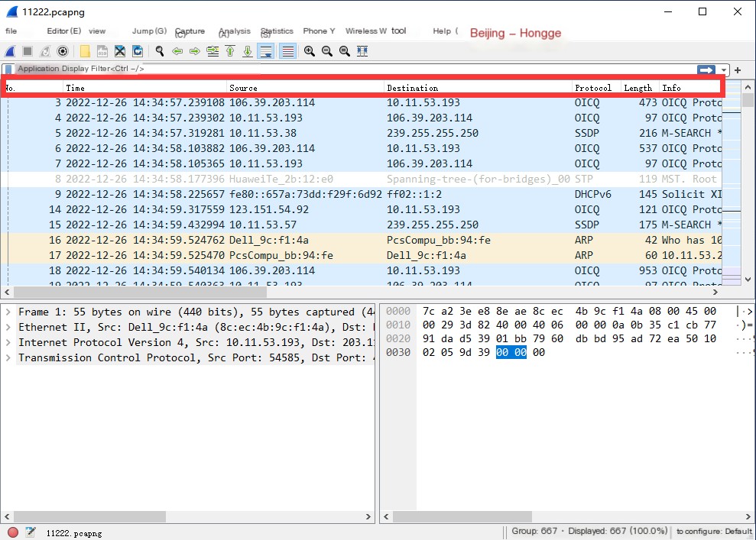Sort by the Source column header

pos(305,88)
